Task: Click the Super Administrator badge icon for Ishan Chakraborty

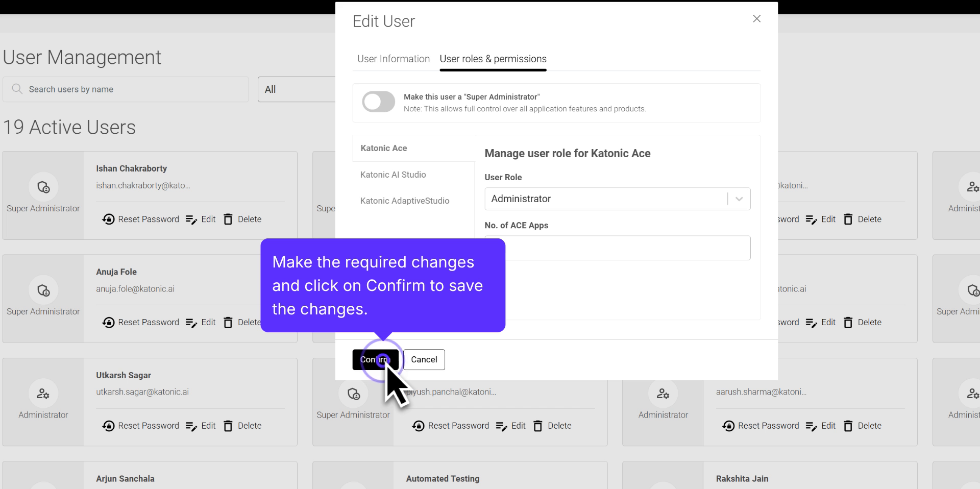Action: (43, 187)
